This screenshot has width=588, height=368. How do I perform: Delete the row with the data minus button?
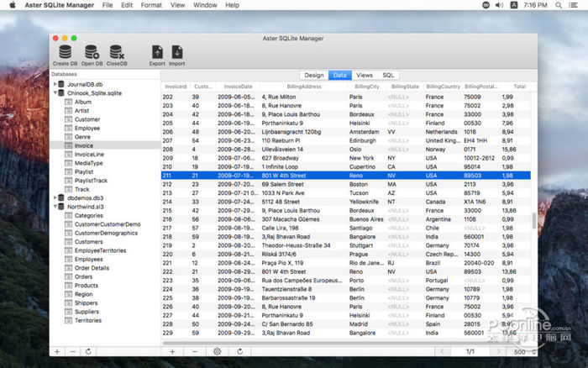pos(195,351)
